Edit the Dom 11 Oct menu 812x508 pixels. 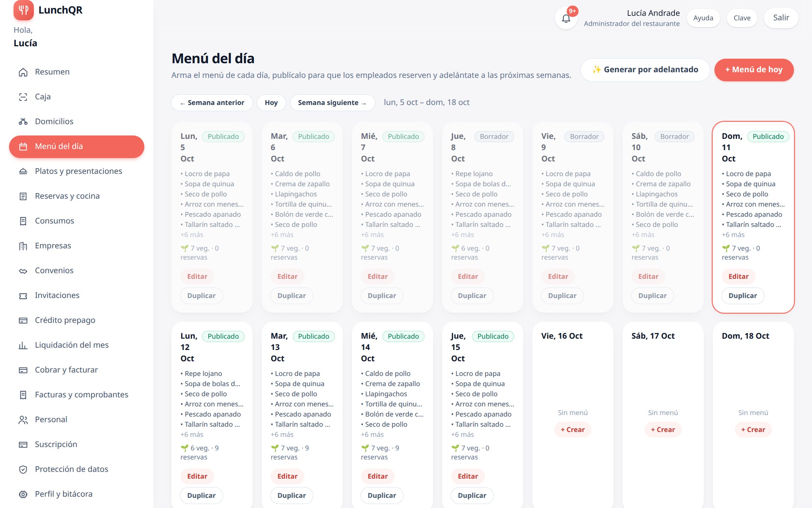pos(738,277)
